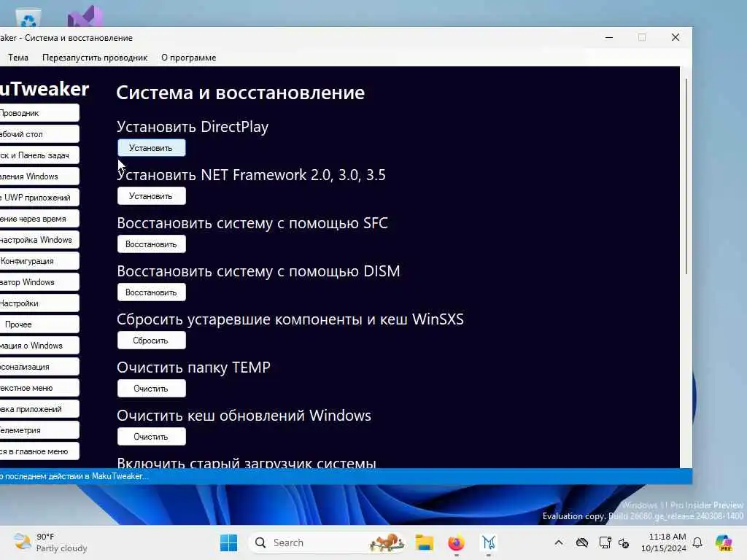The height and width of the screenshot is (560, 747).
Task: Open the Windows Start menu
Action: pyautogui.click(x=228, y=542)
